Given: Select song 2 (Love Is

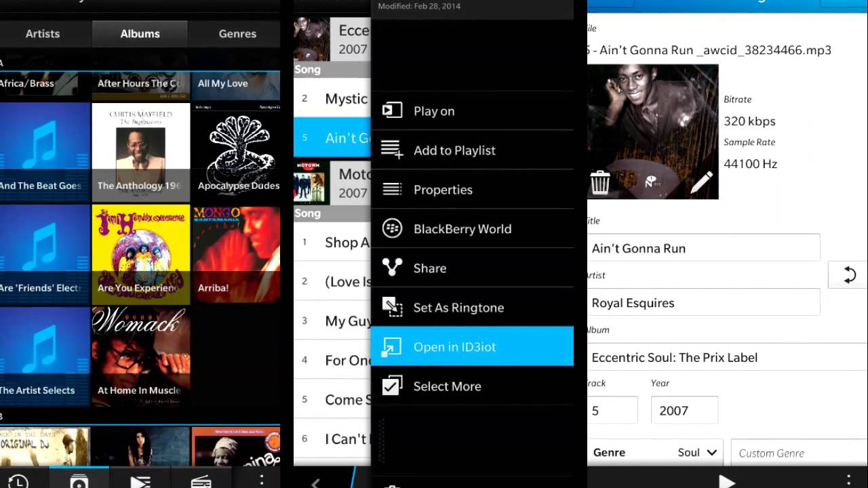Looking at the screenshot, I should pyautogui.click(x=332, y=281).
